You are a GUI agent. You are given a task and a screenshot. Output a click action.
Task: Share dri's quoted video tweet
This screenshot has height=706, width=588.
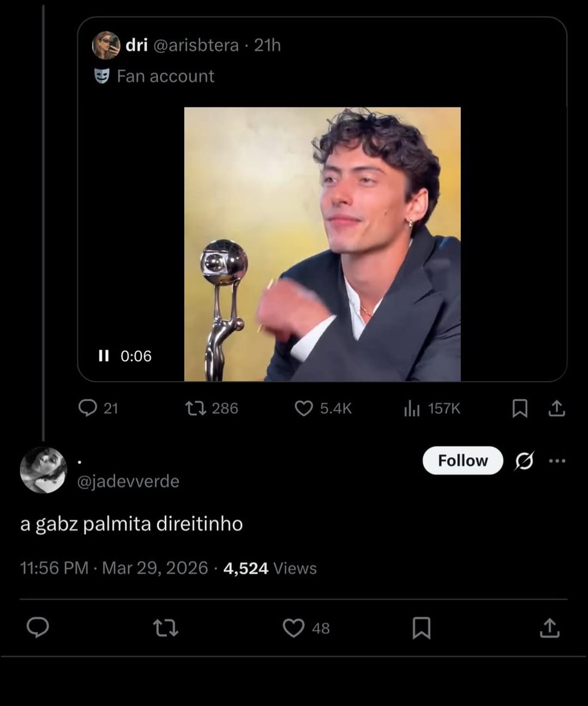pyautogui.click(x=556, y=409)
